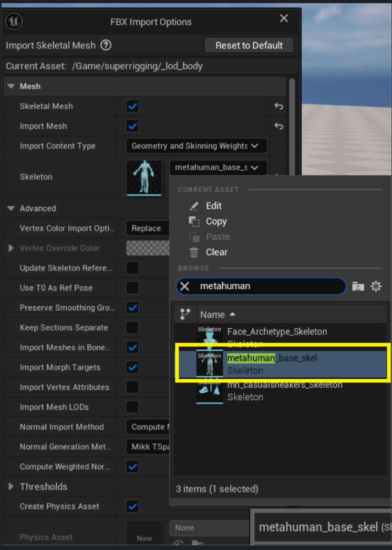This screenshot has height=550, width=392.
Task: Enable Import Mesh LODs checkbox
Action: [132, 407]
